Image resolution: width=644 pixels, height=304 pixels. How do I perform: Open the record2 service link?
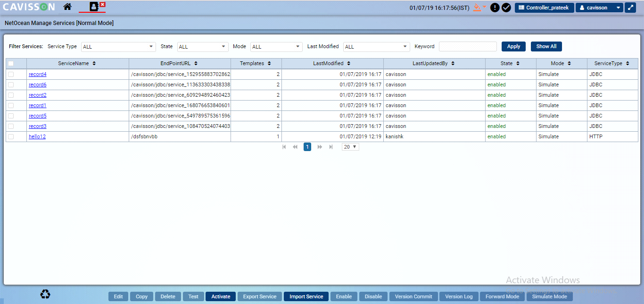click(x=38, y=95)
